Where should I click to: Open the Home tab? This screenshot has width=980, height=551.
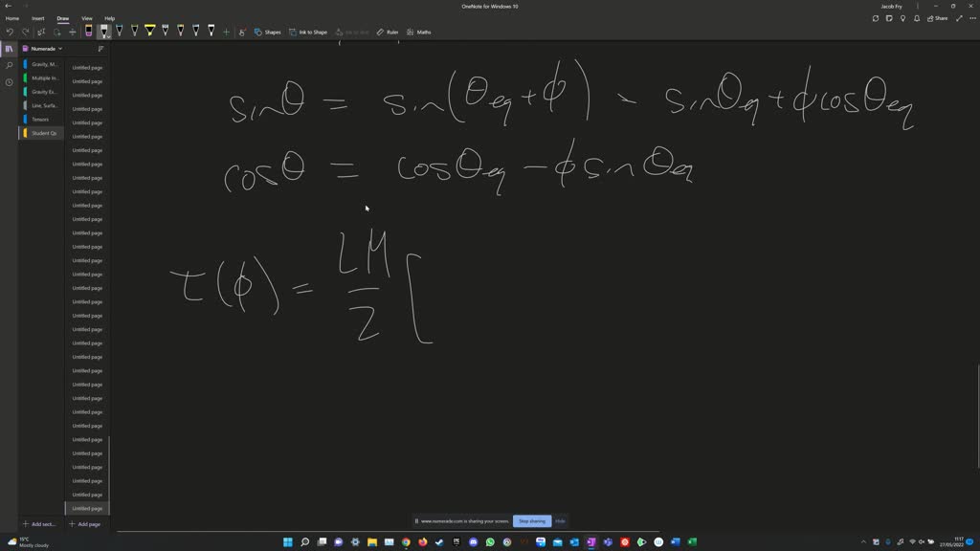11,18
